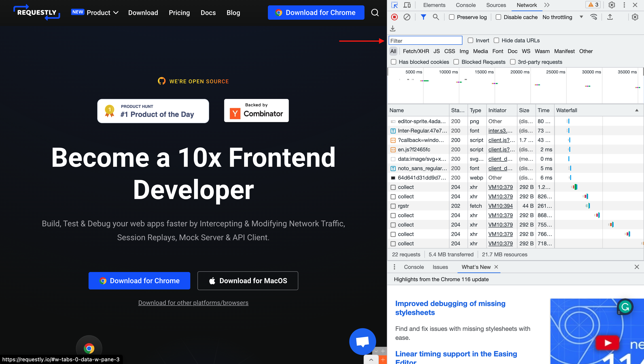Open network panel settings gear
Image resolution: width=644 pixels, height=364 pixels.
tap(635, 17)
